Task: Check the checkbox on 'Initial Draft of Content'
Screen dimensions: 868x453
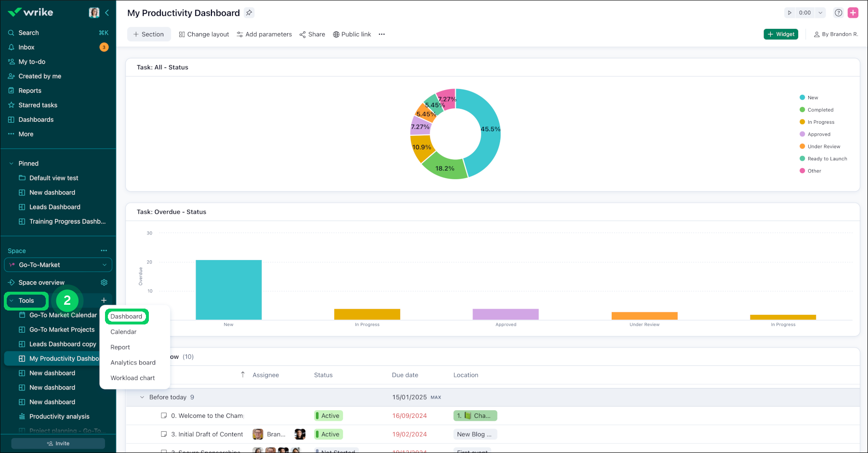Action: [164, 434]
